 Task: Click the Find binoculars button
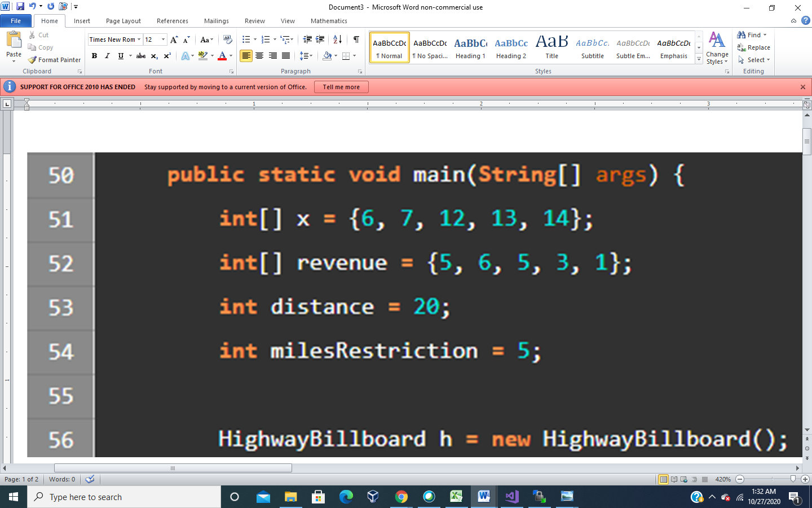click(748, 35)
